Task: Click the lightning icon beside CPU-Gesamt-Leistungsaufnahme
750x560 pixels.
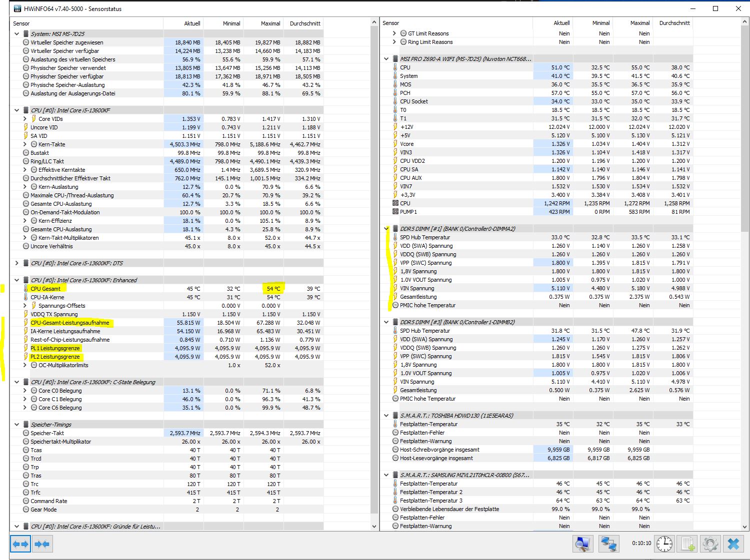Action: click(26, 323)
